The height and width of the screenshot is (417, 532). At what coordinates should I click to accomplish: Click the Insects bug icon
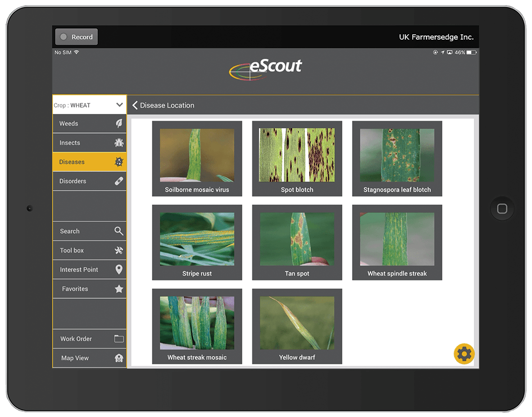119,143
